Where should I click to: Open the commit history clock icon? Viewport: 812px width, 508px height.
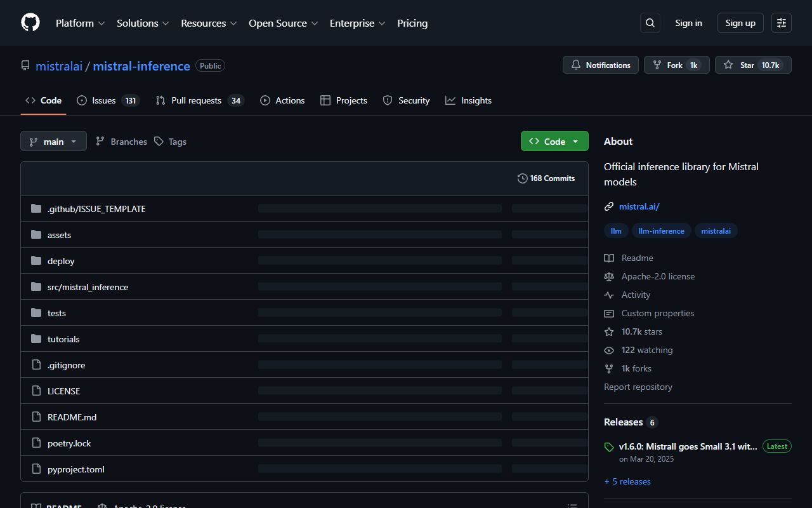click(522, 178)
